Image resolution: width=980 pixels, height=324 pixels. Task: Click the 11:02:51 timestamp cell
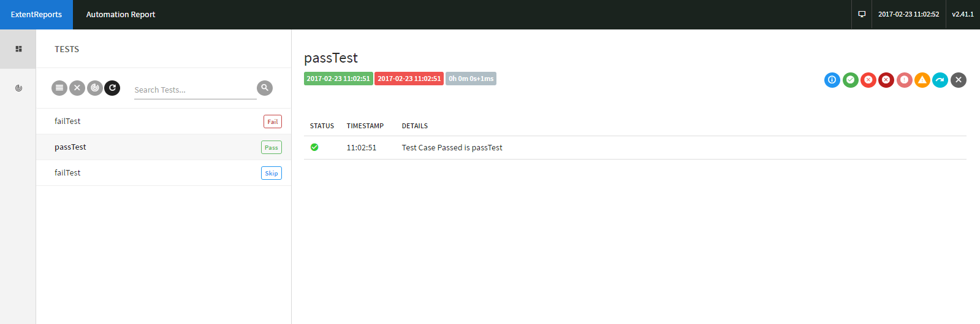(362, 148)
